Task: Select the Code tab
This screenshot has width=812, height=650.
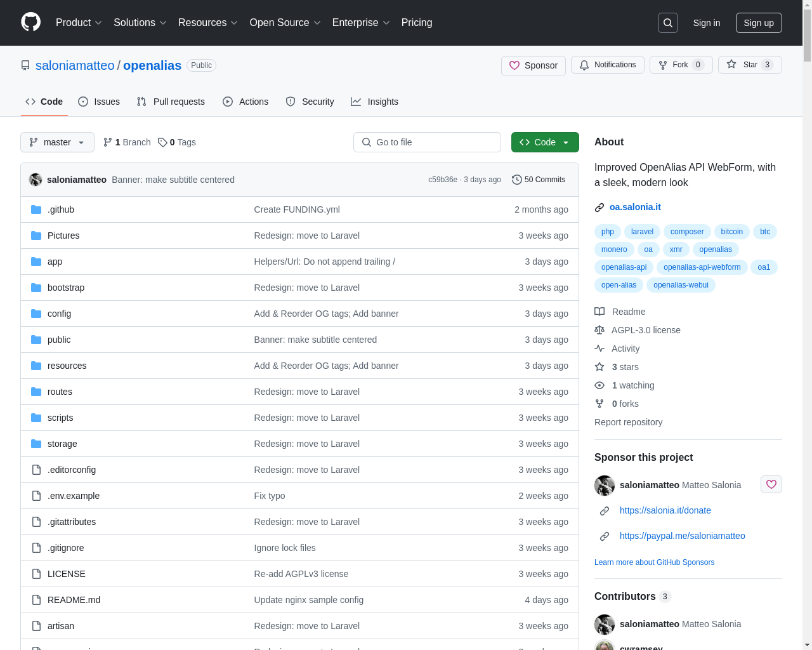Action: pos(44,102)
